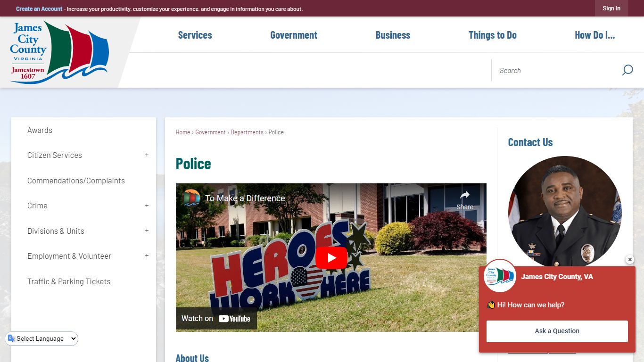Click the video channel avatar icon
Image resolution: width=644 pixels, height=362 pixels.
(x=192, y=198)
